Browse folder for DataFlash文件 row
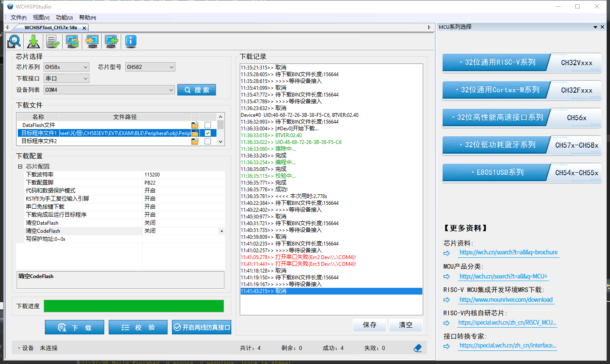Screen dimensions: 610x364 click(x=195, y=125)
